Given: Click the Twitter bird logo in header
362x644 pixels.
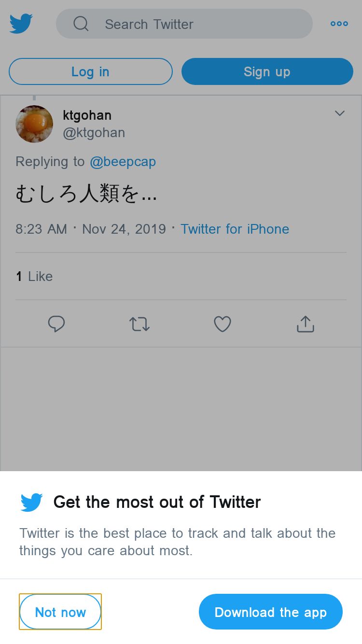Looking at the screenshot, I should coord(21,24).
